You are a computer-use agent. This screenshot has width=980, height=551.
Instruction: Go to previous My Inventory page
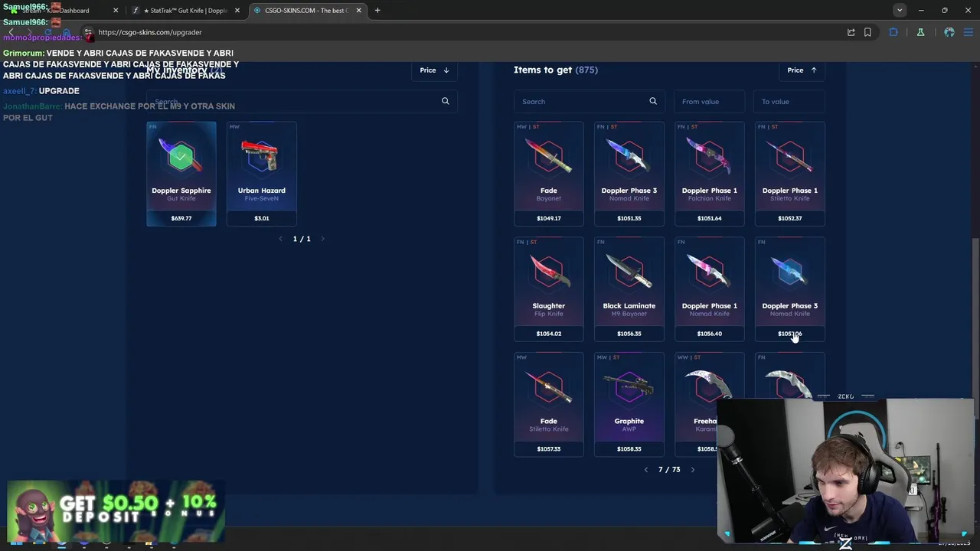click(x=280, y=239)
